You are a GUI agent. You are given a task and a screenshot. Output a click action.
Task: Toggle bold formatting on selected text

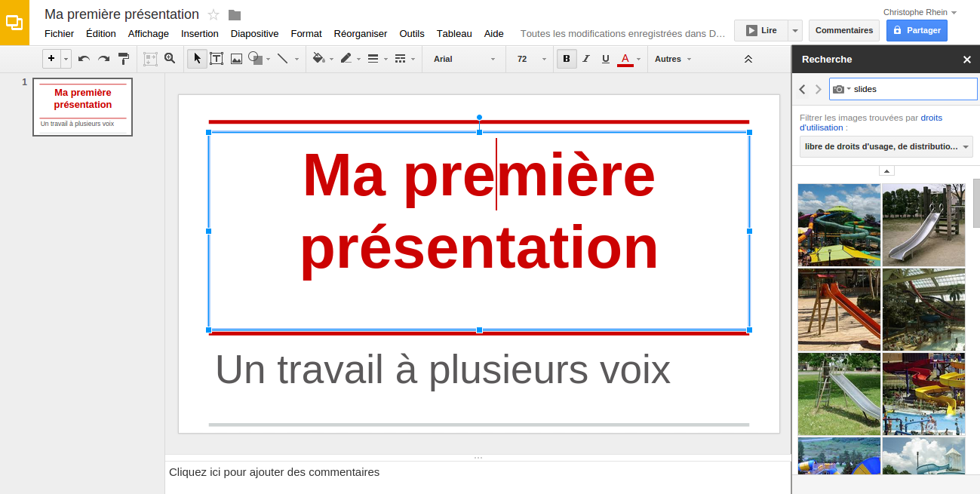[x=566, y=58]
